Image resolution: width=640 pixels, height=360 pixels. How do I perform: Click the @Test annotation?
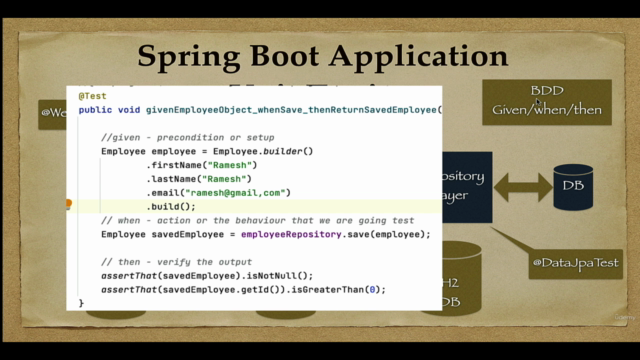tap(92, 96)
